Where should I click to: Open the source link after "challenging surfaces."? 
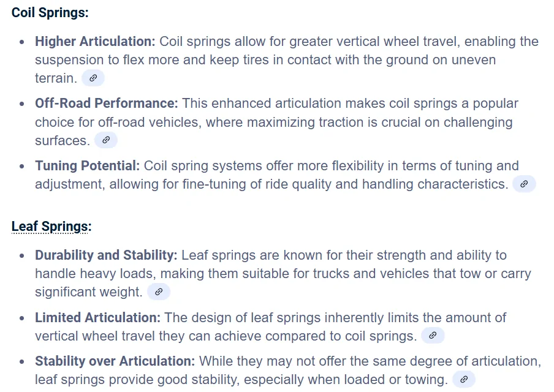[x=106, y=140]
